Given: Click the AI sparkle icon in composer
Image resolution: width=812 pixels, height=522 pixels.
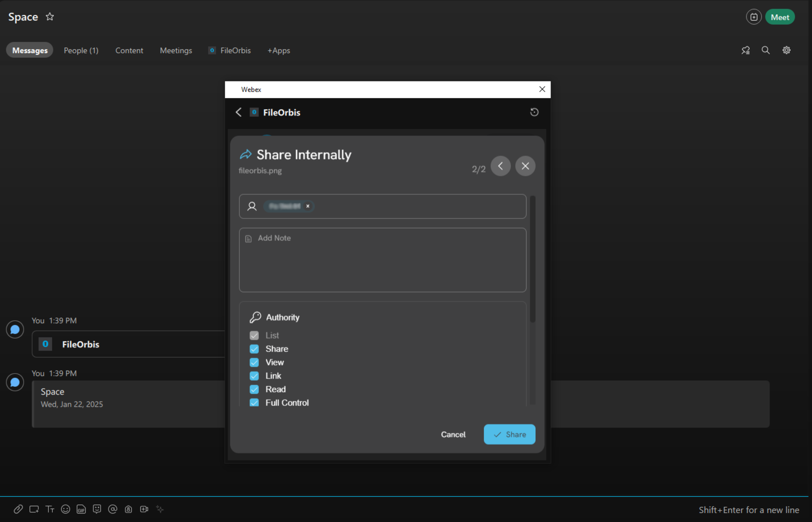Looking at the screenshot, I should 160,509.
